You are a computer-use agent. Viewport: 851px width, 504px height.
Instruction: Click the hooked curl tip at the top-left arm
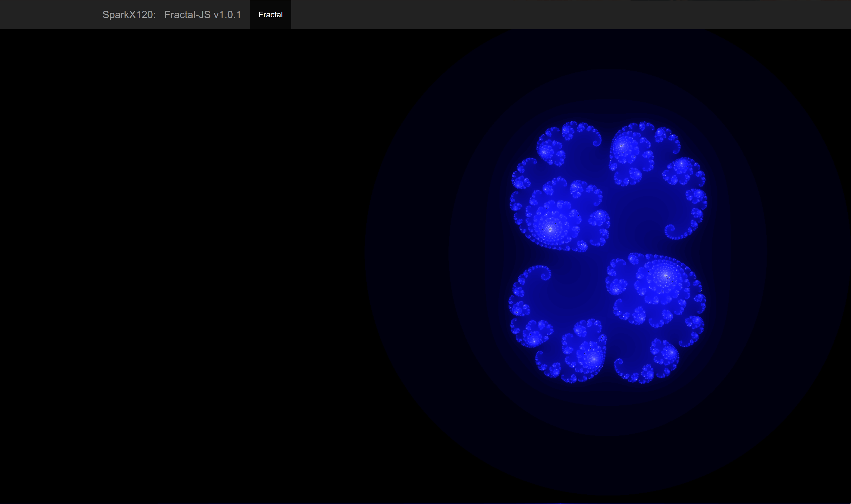click(x=597, y=142)
